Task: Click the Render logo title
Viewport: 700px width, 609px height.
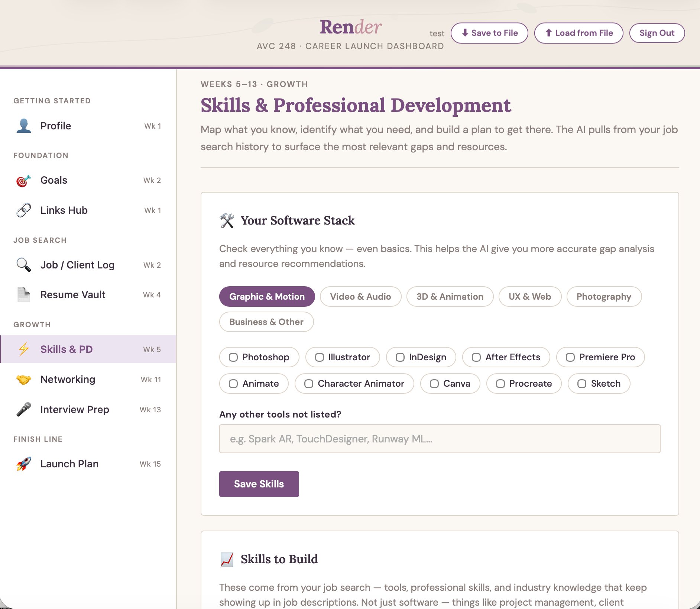Action: 351,27
